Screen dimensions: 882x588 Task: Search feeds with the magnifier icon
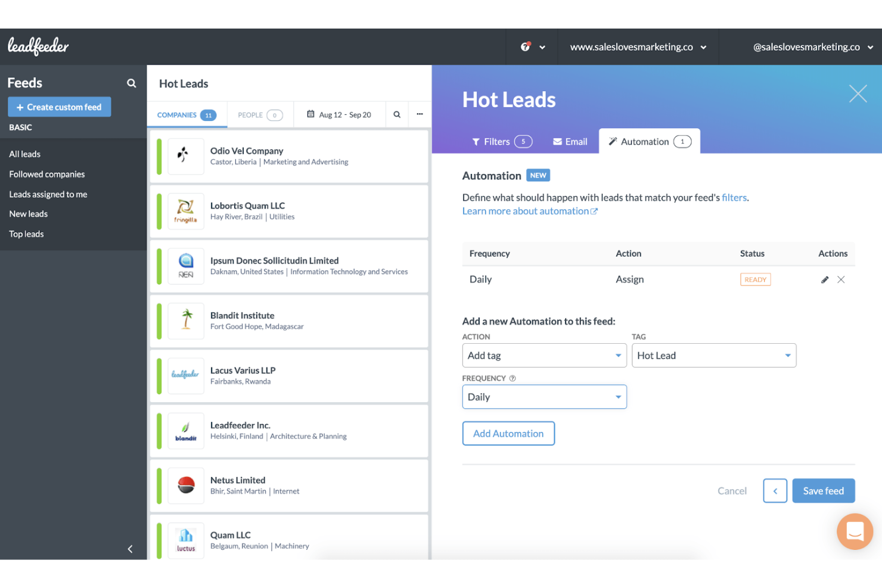click(132, 83)
